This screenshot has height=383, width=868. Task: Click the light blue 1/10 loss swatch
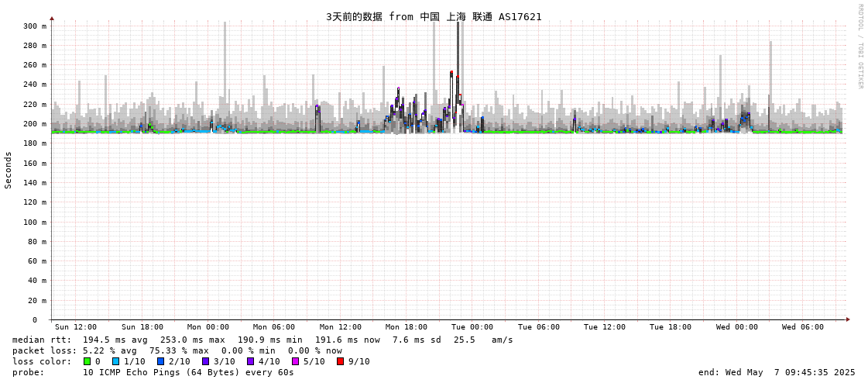(115, 361)
